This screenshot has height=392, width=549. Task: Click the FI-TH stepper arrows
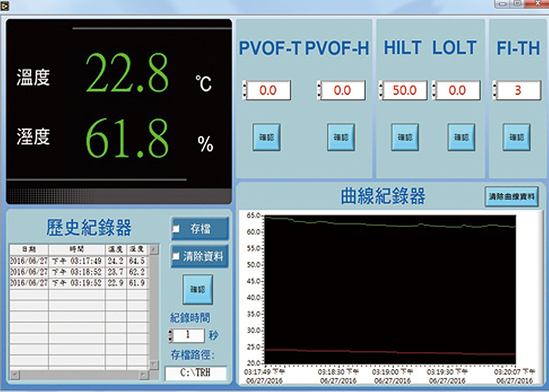pyautogui.click(x=495, y=91)
